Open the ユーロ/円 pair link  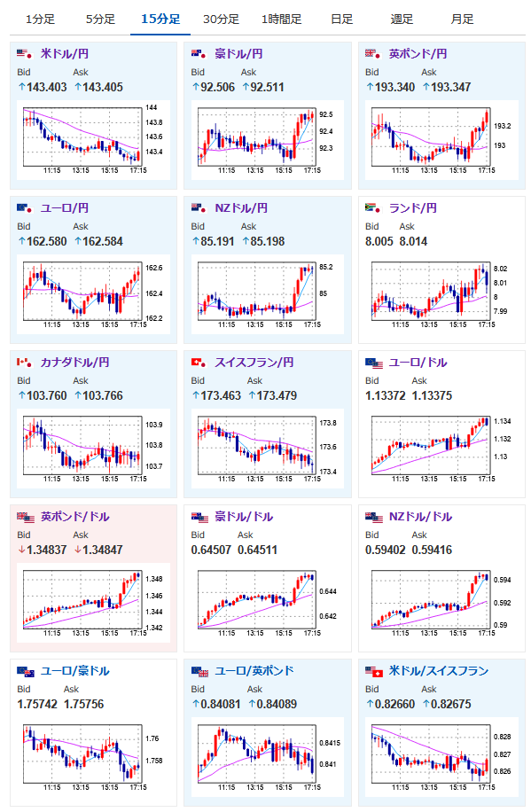point(65,208)
